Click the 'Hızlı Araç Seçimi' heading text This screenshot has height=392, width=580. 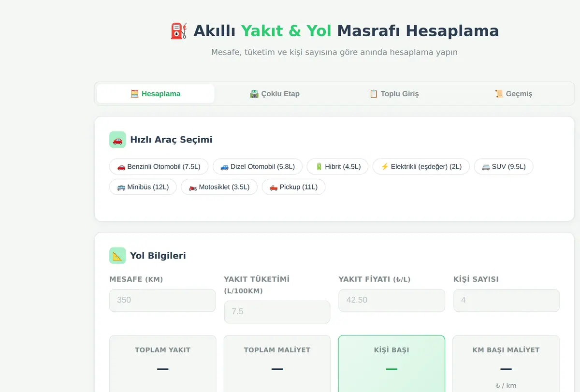click(171, 140)
